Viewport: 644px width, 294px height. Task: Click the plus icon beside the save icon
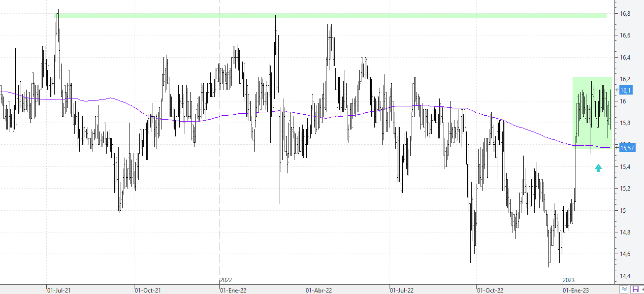point(642,290)
